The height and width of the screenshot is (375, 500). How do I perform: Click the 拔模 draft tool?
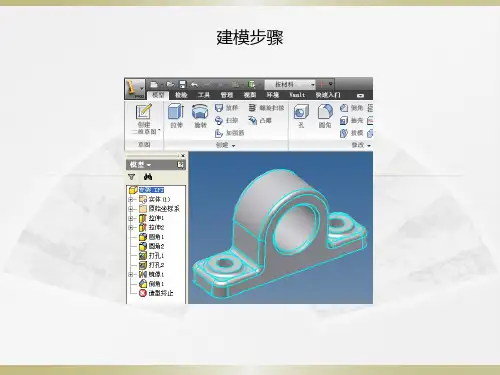click(x=352, y=133)
